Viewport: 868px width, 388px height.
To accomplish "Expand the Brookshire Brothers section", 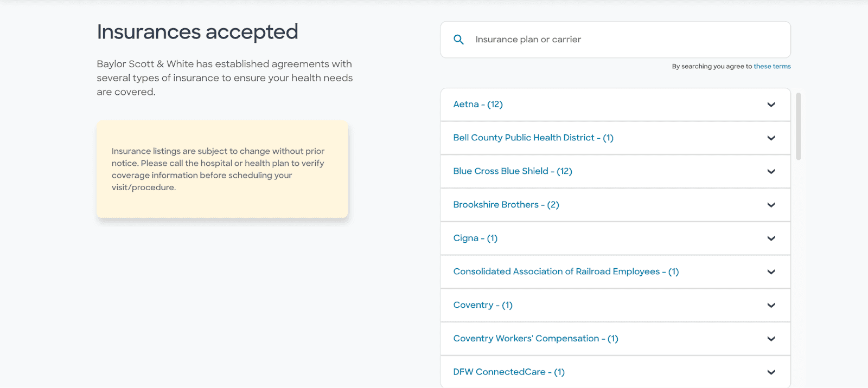I will click(771, 205).
